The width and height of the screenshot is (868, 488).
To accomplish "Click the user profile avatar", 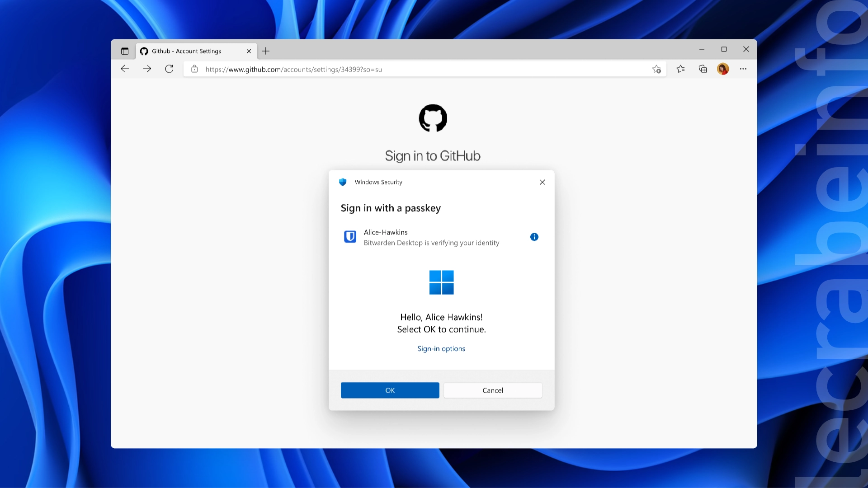I will [723, 69].
